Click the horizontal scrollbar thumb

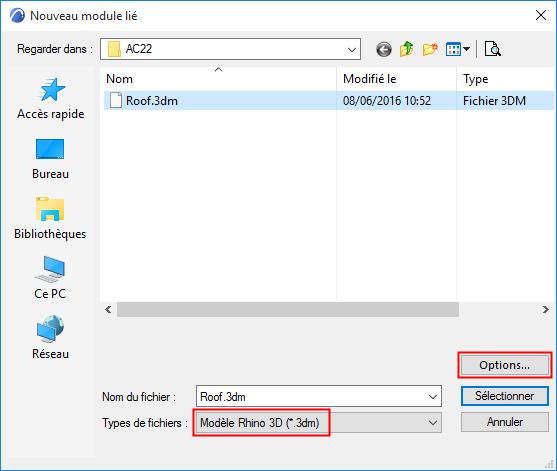[288, 309]
